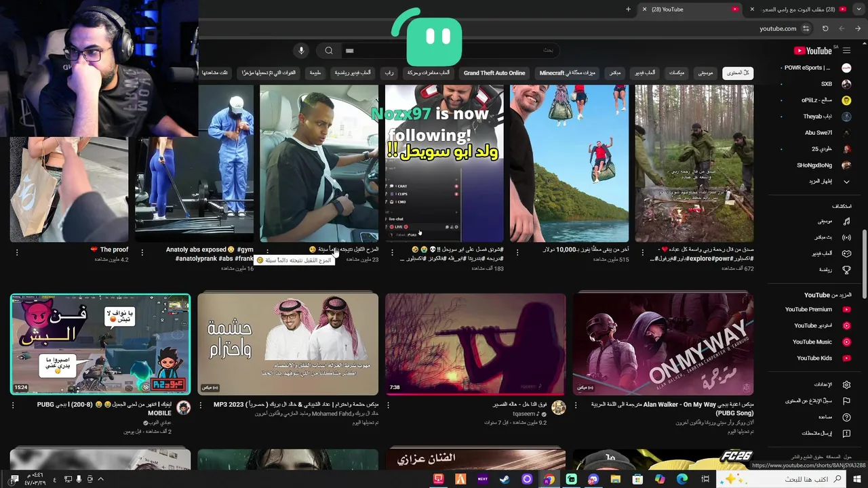Open tqaseem channel avatar
This screenshot has height=488, width=868.
tap(558, 407)
